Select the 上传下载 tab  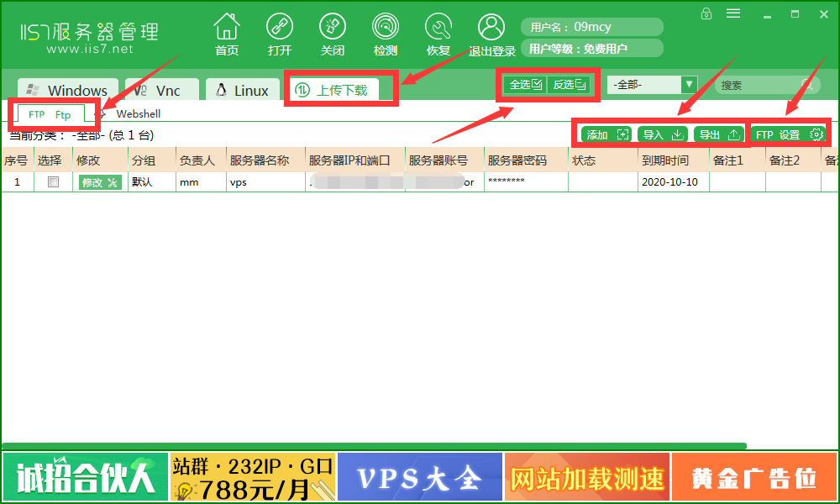(x=333, y=89)
